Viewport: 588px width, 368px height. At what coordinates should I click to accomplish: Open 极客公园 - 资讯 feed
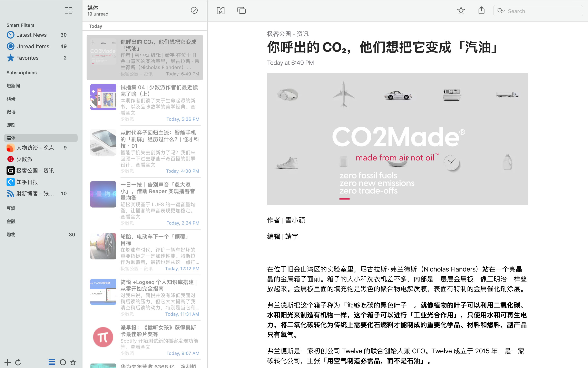click(41, 171)
